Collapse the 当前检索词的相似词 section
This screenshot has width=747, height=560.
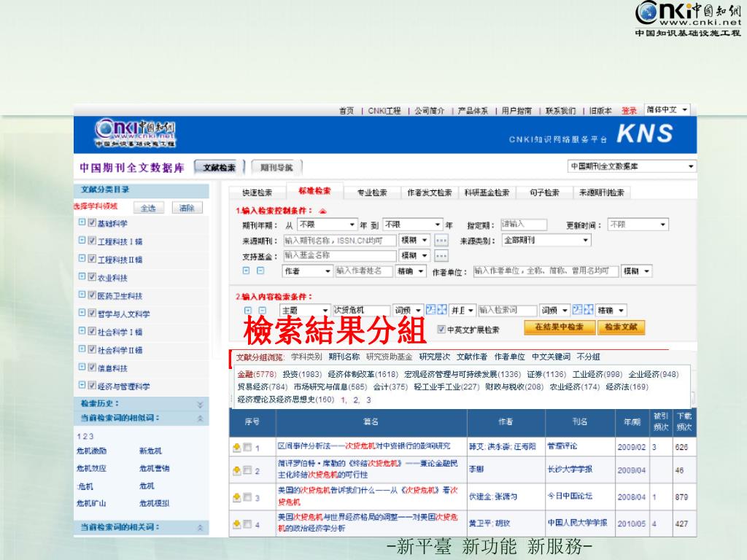[200, 419]
